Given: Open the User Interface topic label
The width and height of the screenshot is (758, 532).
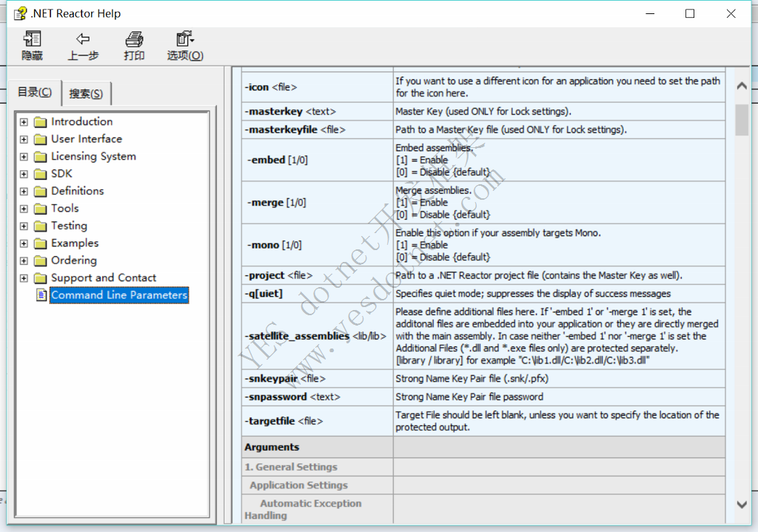Looking at the screenshot, I should (87, 139).
